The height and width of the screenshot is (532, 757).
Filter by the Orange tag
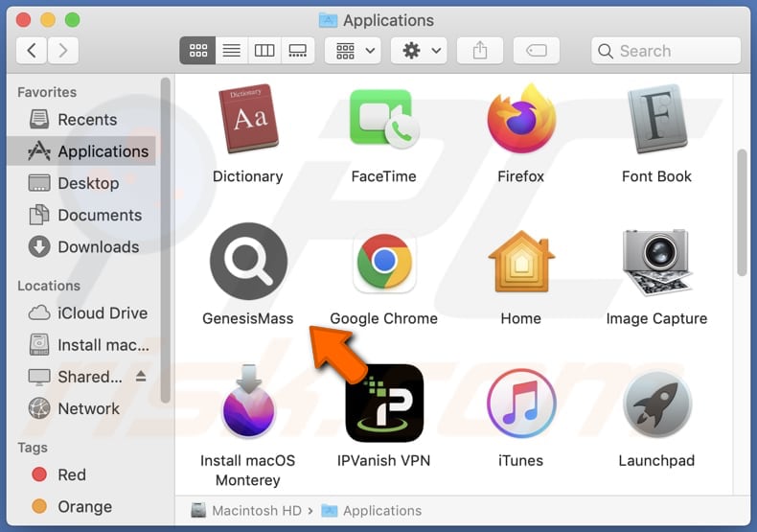pyautogui.click(x=81, y=506)
